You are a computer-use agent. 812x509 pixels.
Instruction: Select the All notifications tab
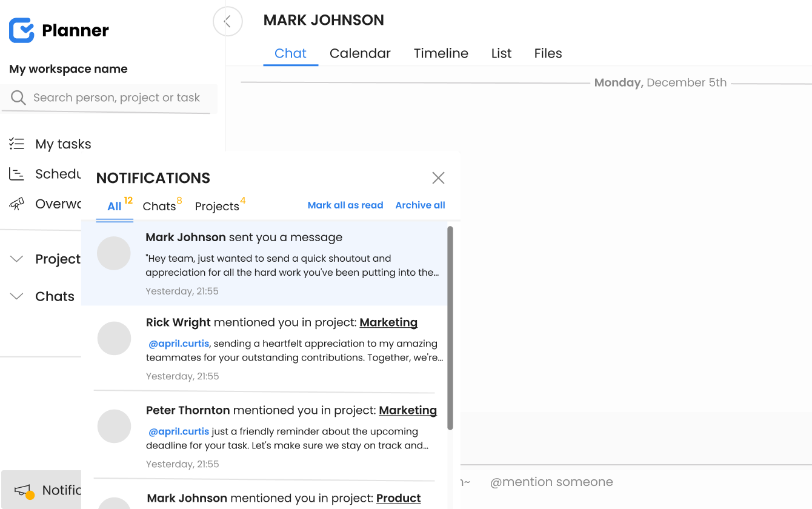(x=115, y=206)
